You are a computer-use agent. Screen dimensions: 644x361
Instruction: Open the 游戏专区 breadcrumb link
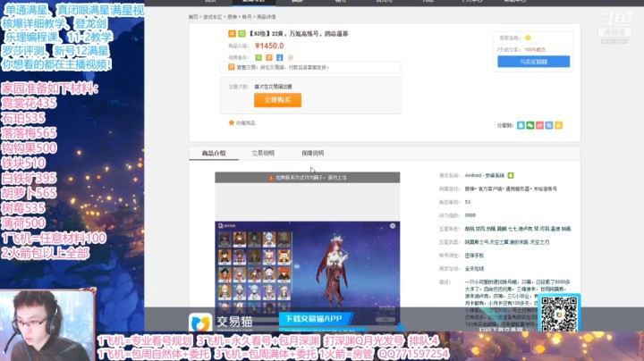coord(212,17)
